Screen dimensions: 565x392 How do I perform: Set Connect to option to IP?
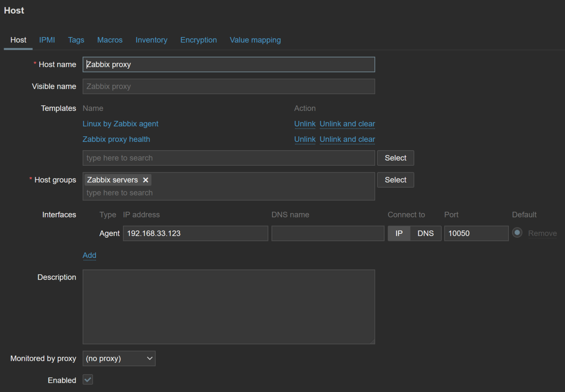(399, 233)
